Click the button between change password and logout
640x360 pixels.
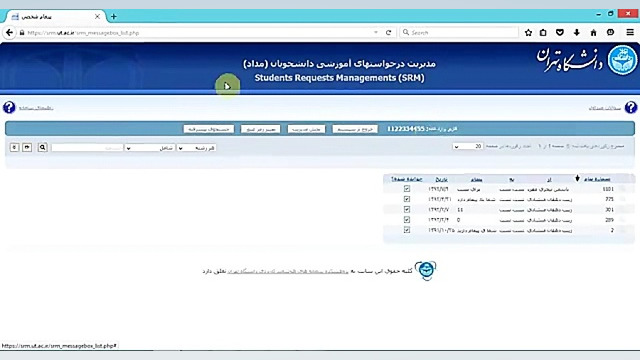coord(306,129)
